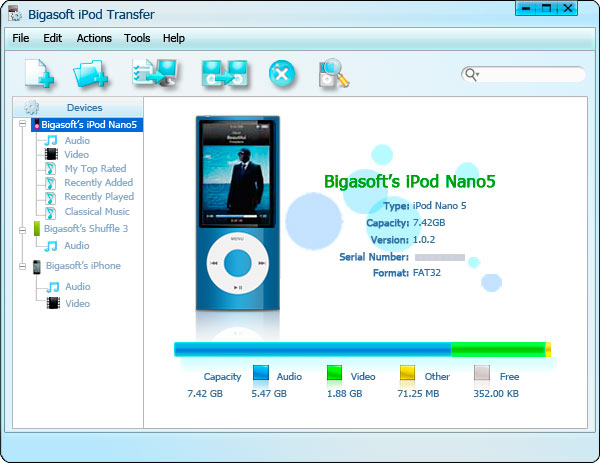Click the search magnifier dropdown in search box
The image size is (600, 463).
pyautogui.click(x=471, y=75)
